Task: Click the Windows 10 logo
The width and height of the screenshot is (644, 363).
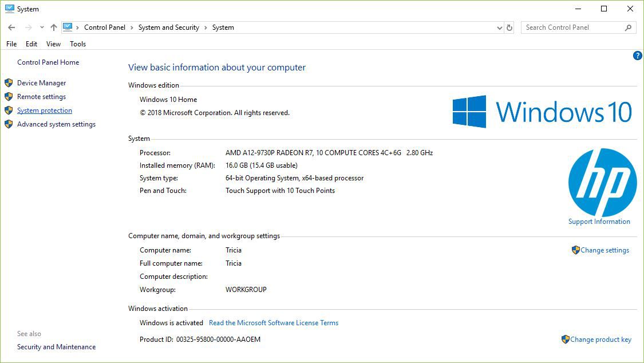Action: (542, 112)
